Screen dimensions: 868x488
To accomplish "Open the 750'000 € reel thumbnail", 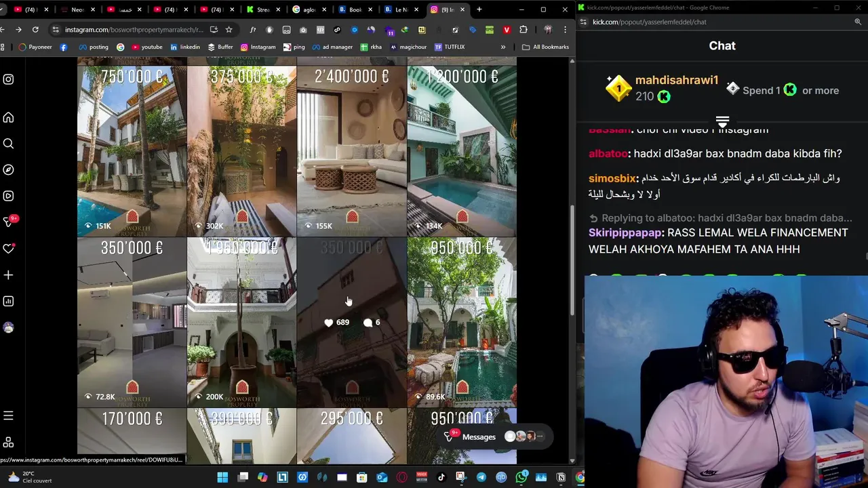I will pos(132,151).
